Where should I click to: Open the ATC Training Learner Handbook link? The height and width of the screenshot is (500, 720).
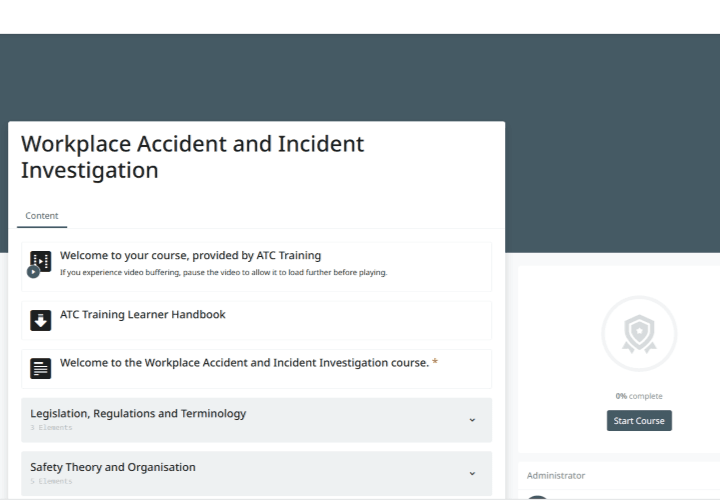(x=143, y=314)
